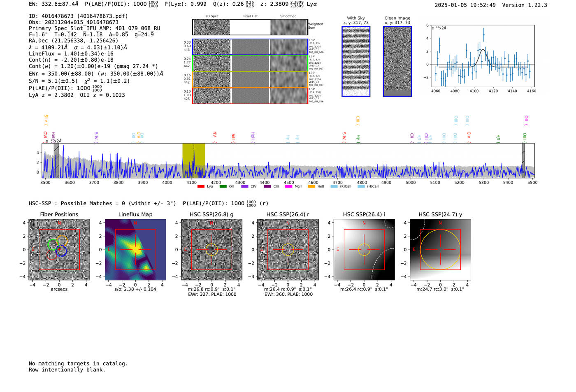Select the green-bordered fiber spectrum row
The image size is (576, 392).
point(250,63)
